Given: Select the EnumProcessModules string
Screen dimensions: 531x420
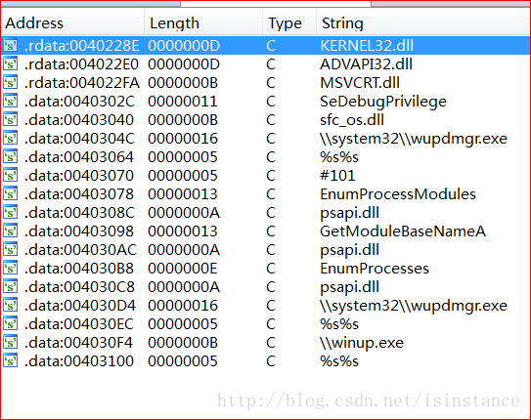Looking at the screenshot, I should pyautogui.click(x=398, y=194).
